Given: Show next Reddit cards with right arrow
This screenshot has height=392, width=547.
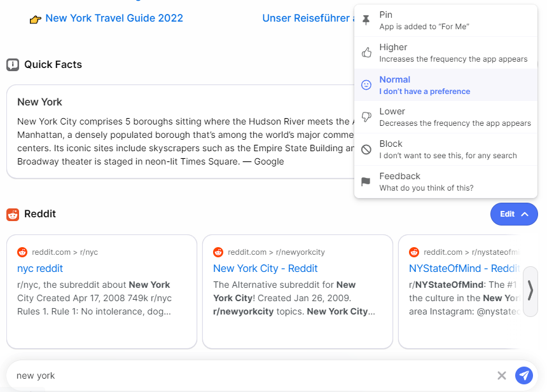Looking at the screenshot, I should (x=530, y=291).
